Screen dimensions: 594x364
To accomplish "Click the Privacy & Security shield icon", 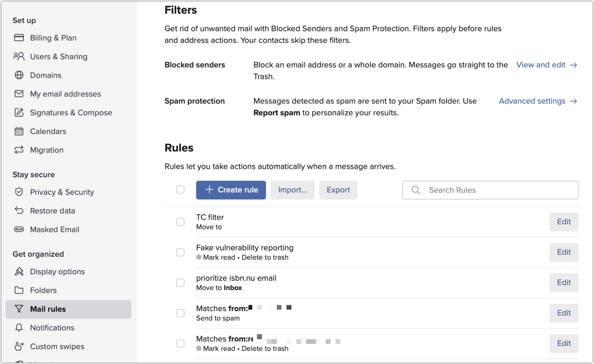I will coord(19,192).
